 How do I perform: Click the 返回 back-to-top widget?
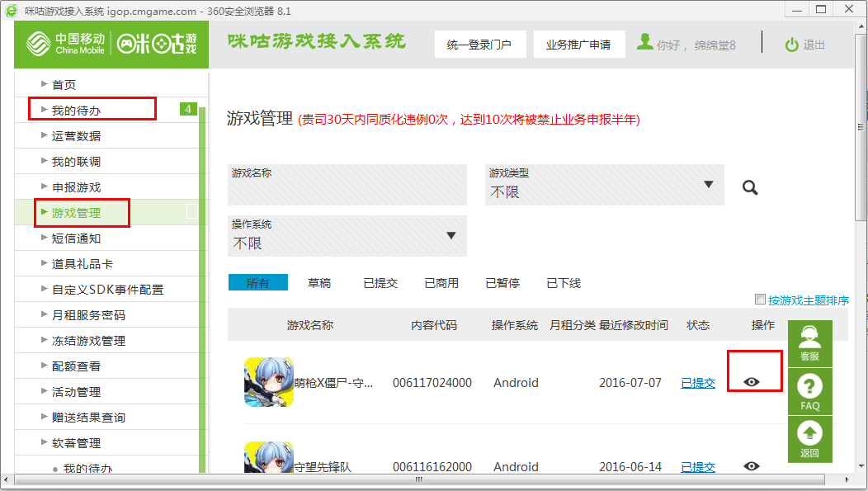coord(810,440)
